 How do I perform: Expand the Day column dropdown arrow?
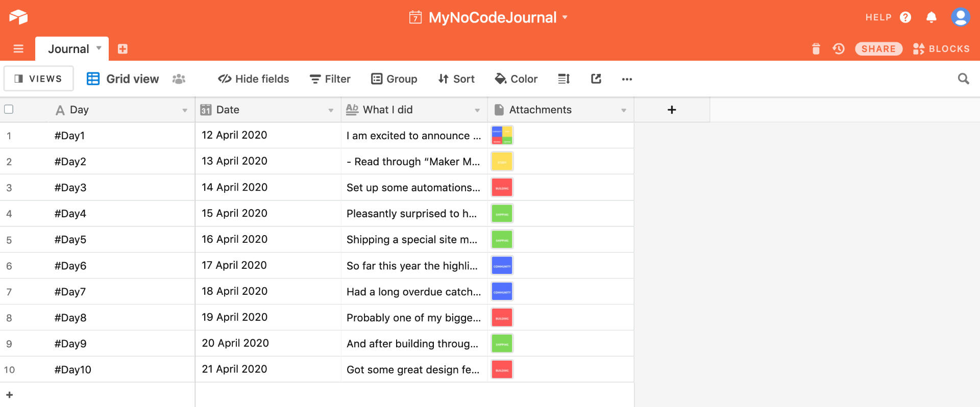click(184, 110)
